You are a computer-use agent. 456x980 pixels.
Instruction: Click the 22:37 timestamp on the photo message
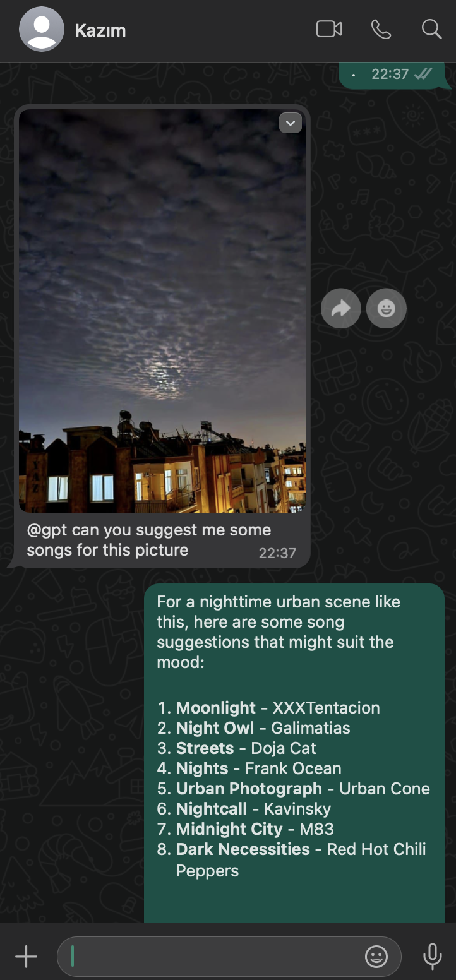pyautogui.click(x=277, y=553)
